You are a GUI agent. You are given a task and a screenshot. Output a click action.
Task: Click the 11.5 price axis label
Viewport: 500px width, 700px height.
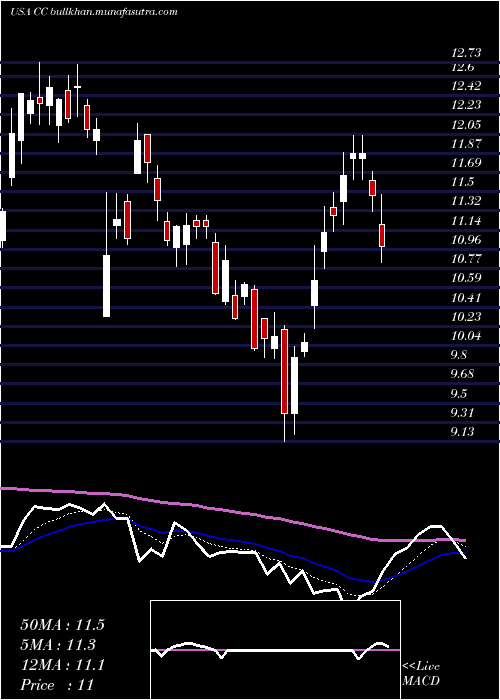[462, 182]
